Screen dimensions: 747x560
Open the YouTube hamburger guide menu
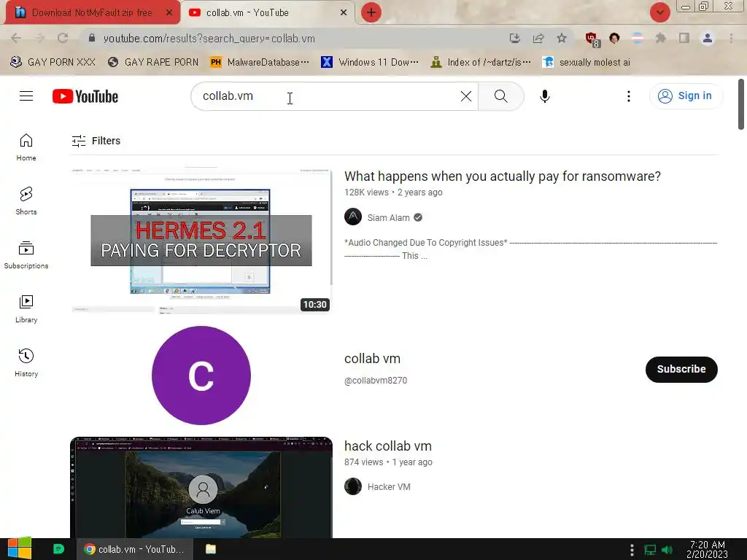(26, 96)
